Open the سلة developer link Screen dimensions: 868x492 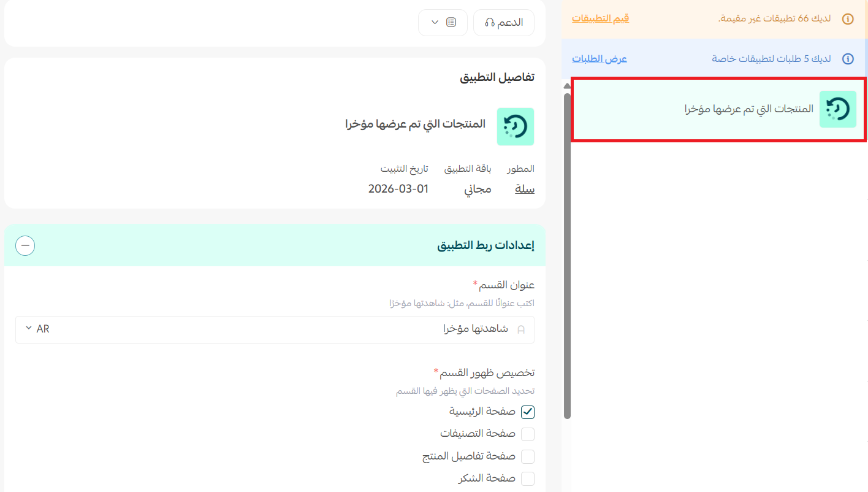click(524, 189)
